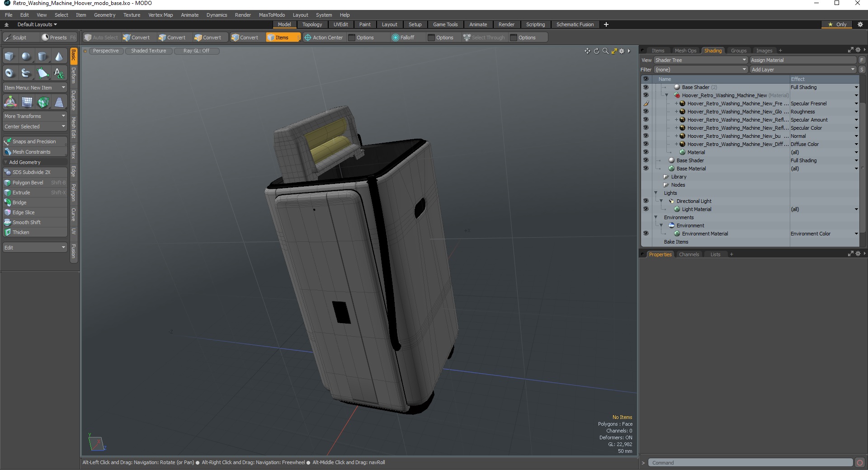Click the Bridge tool

point(35,202)
